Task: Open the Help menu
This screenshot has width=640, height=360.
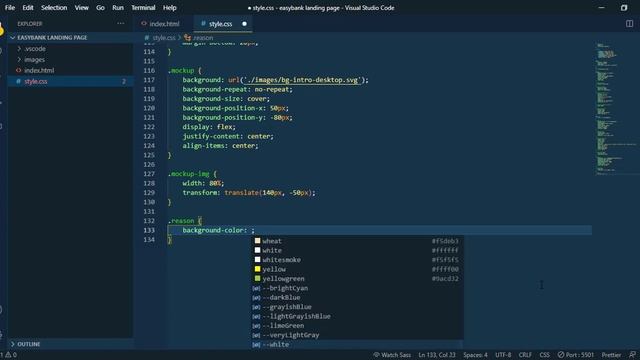Action: pyautogui.click(x=169, y=8)
